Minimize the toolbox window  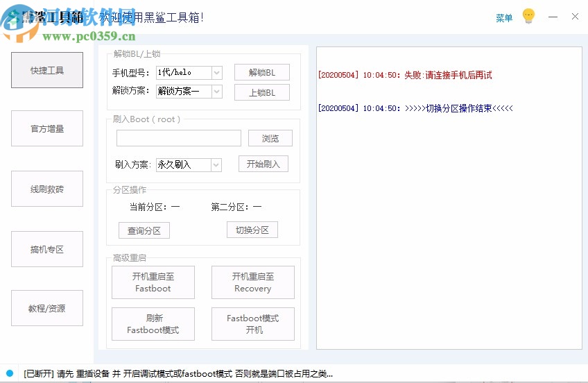coord(553,17)
